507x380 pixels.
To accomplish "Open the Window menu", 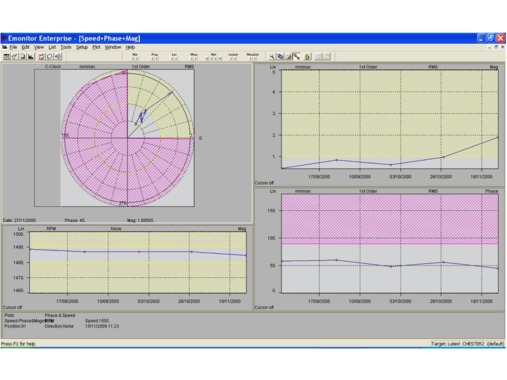I will click(113, 47).
